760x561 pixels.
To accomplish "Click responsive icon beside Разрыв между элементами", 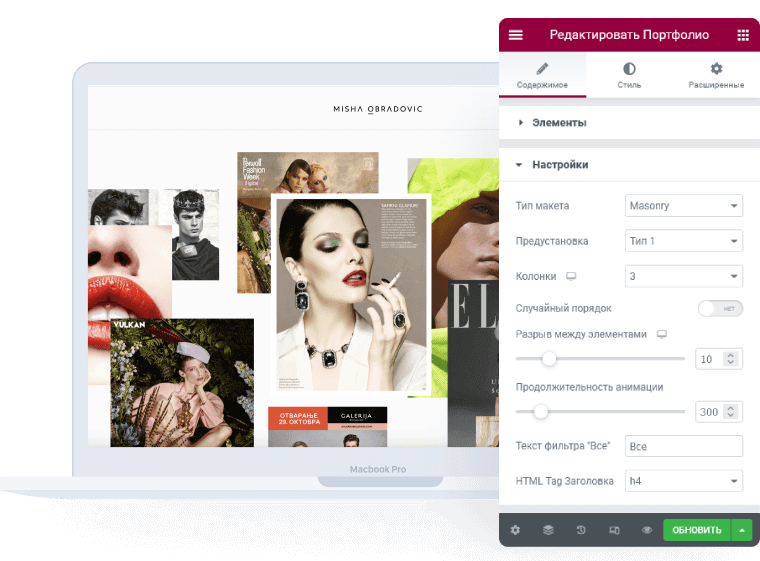I will click(662, 334).
